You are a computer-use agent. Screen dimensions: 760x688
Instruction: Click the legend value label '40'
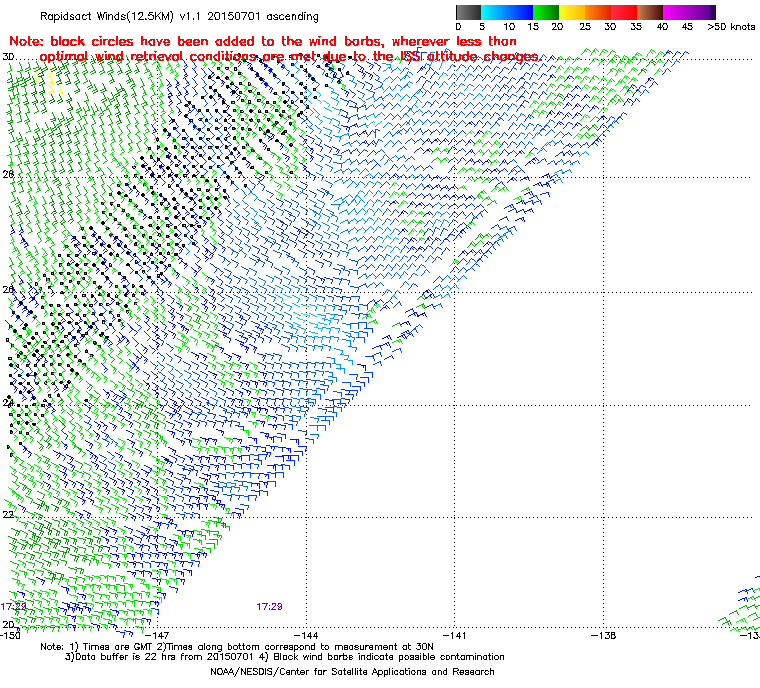tap(662, 27)
